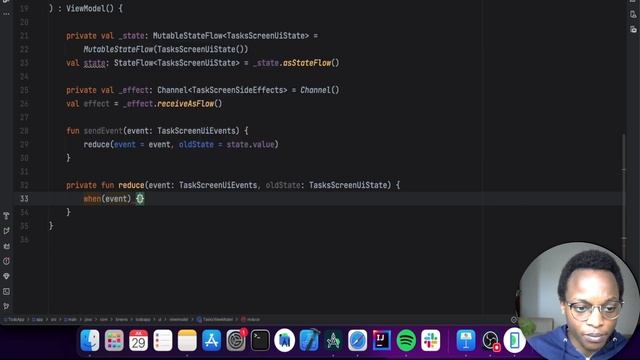Open More tool windows ellipsis icon
640x360 pixels.
coord(6,14)
